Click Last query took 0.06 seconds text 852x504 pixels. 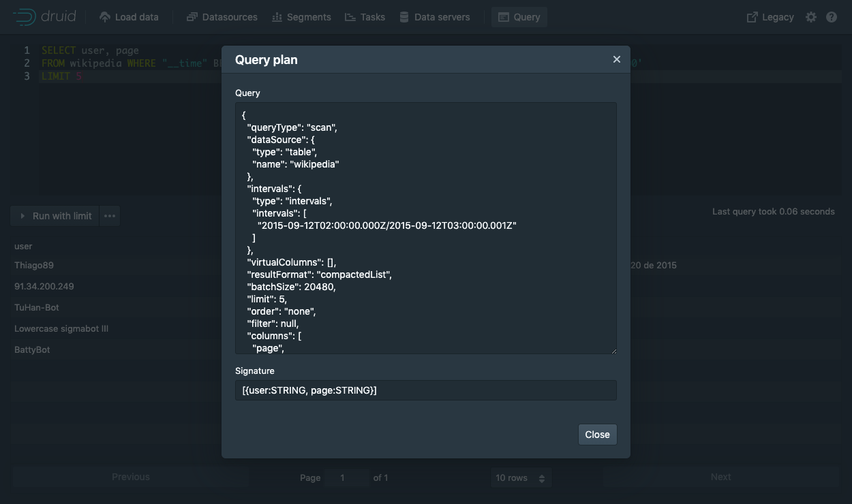[x=774, y=212]
